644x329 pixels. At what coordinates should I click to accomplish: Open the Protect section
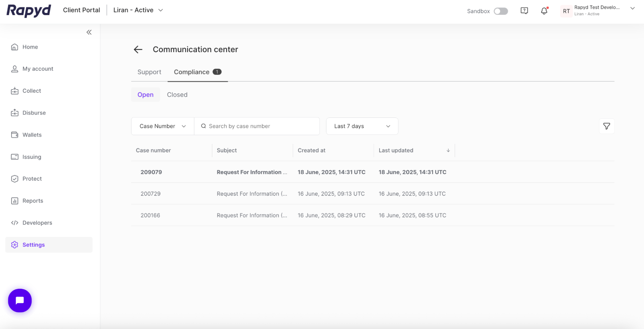click(x=32, y=179)
